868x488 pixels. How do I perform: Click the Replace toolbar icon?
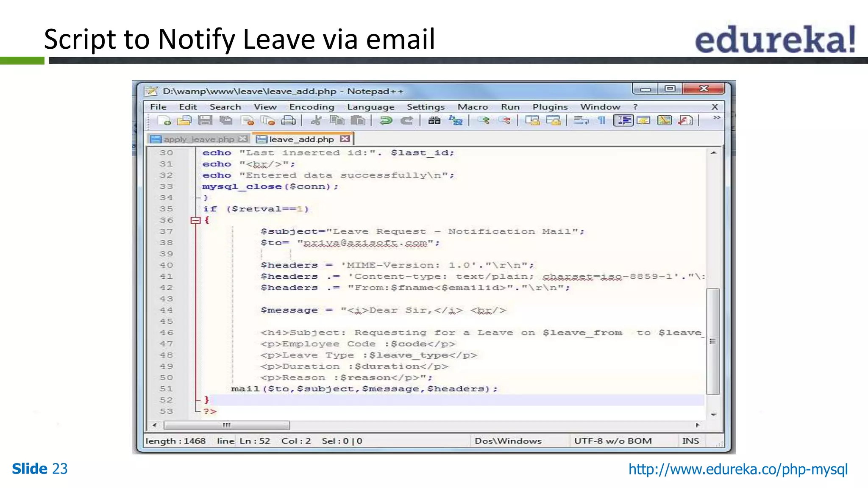click(x=456, y=121)
